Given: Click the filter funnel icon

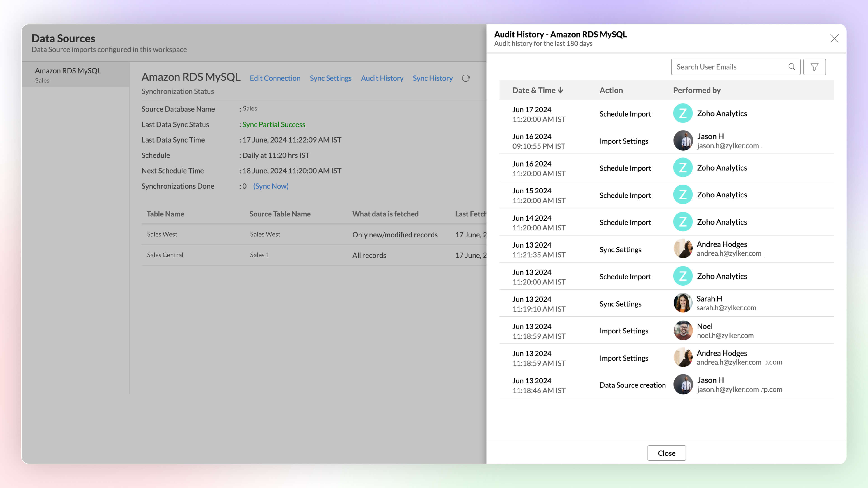Looking at the screenshot, I should click(x=814, y=67).
